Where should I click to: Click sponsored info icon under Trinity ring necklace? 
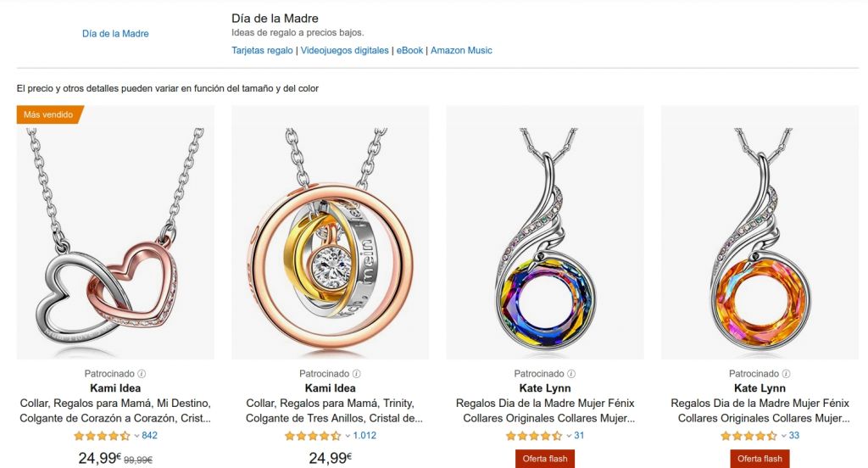click(x=357, y=374)
